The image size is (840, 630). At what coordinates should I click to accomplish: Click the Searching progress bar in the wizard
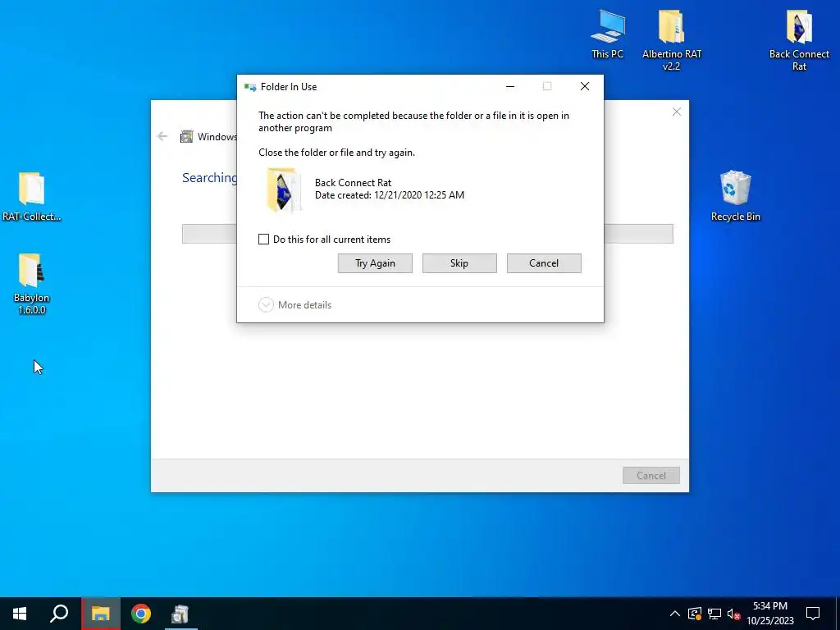coord(427,234)
